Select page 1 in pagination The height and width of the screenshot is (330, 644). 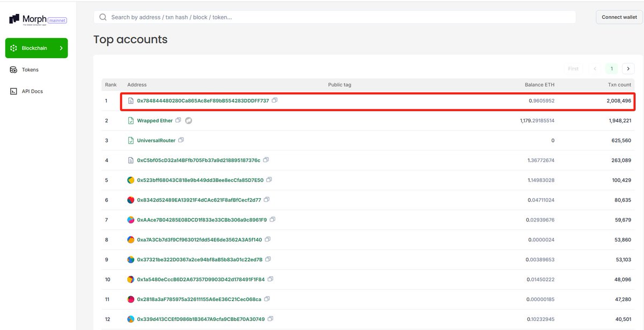611,69
